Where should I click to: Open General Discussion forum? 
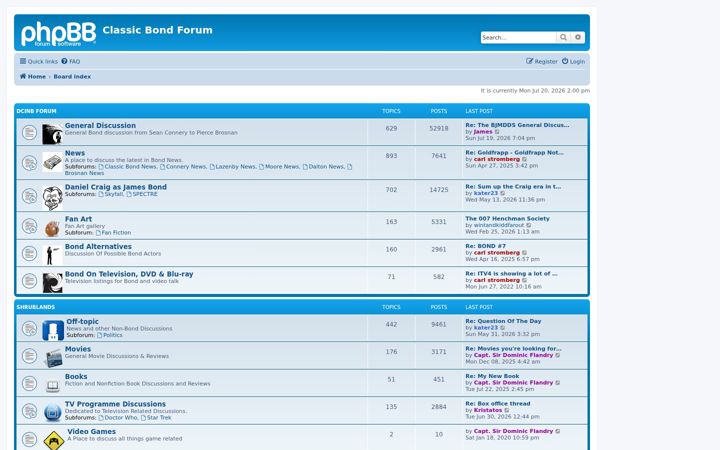point(100,125)
